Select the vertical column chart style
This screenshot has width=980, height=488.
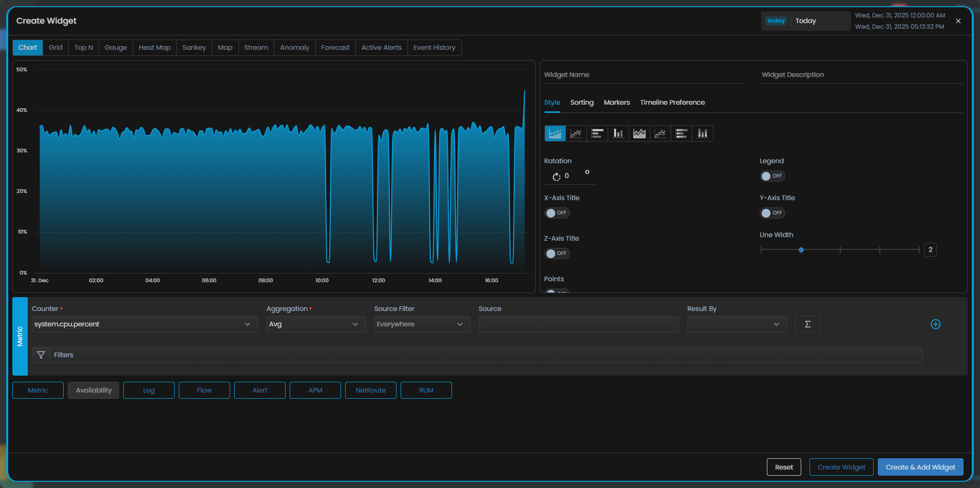[618, 133]
